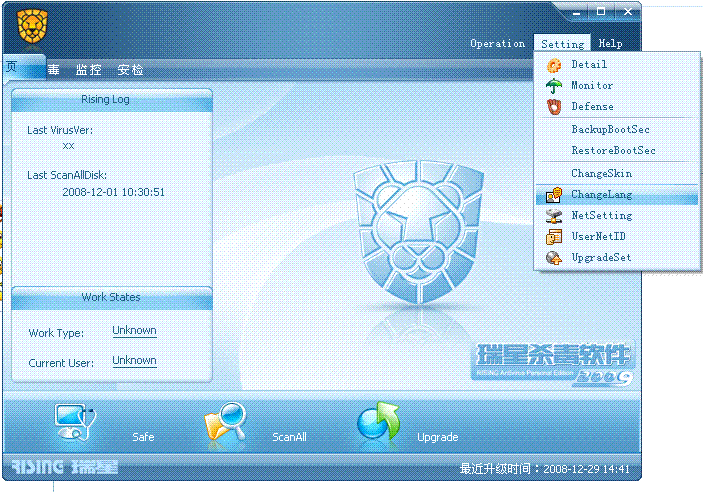Click the Upgrade globe arrow icon
Viewport: 703px width, 492px height.
(378, 422)
